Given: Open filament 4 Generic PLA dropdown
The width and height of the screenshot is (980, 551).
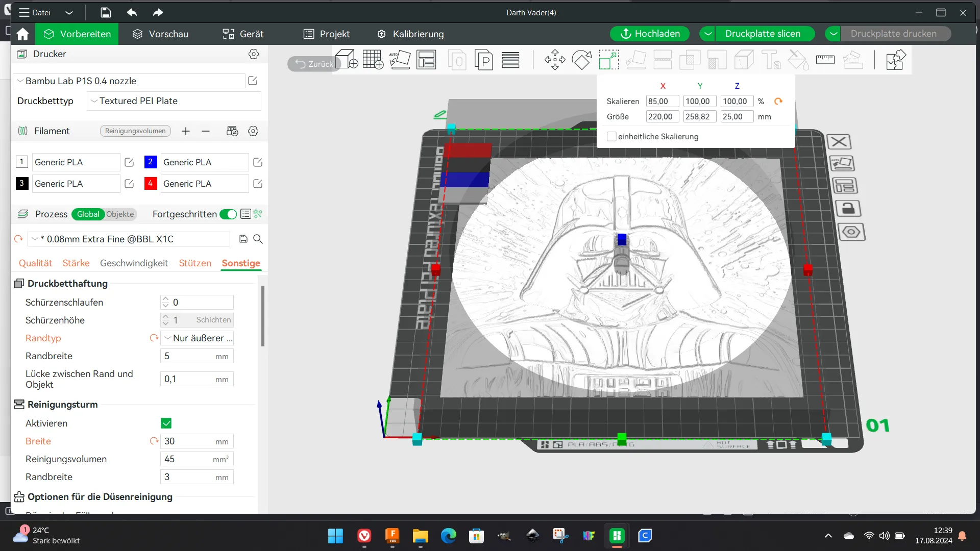Looking at the screenshot, I should (x=205, y=184).
